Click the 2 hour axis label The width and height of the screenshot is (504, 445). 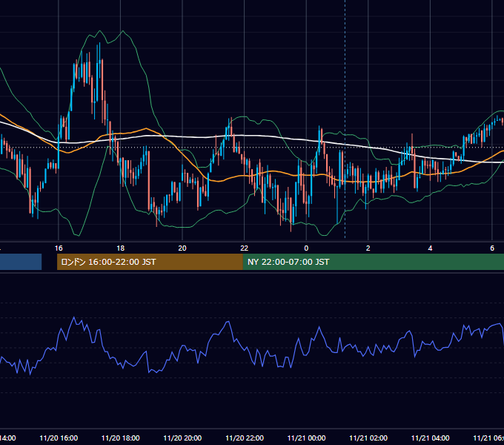(368, 248)
